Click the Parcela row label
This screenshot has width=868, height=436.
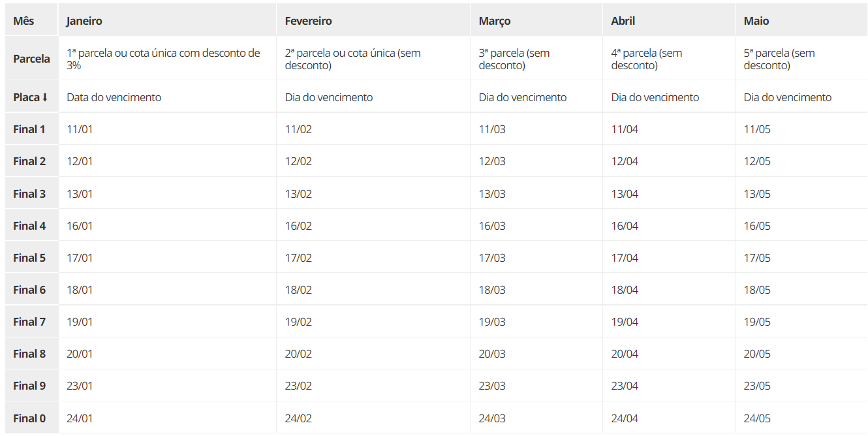31,59
